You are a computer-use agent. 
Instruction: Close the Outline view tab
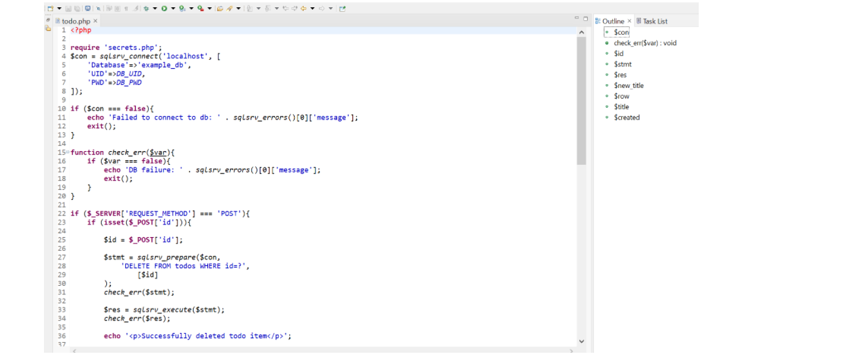tap(629, 21)
